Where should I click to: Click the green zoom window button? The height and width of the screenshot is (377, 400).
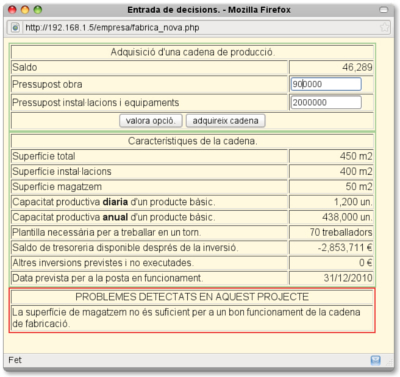pyautogui.click(x=38, y=10)
